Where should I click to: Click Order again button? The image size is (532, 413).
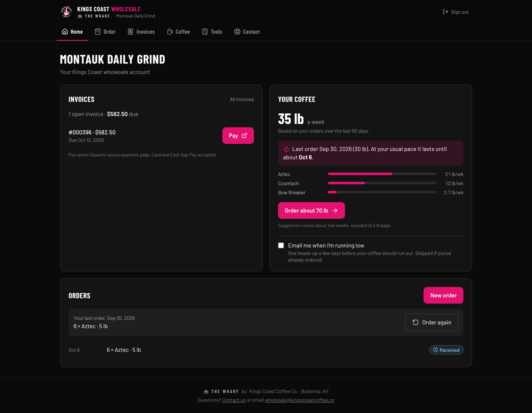tap(432, 323)
